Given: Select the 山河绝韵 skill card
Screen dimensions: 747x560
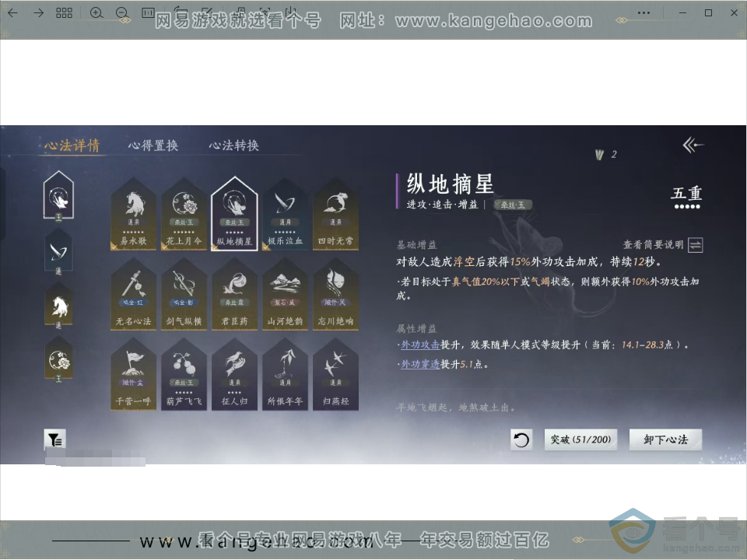Looking at the screenshot, I should pos(285,294).
